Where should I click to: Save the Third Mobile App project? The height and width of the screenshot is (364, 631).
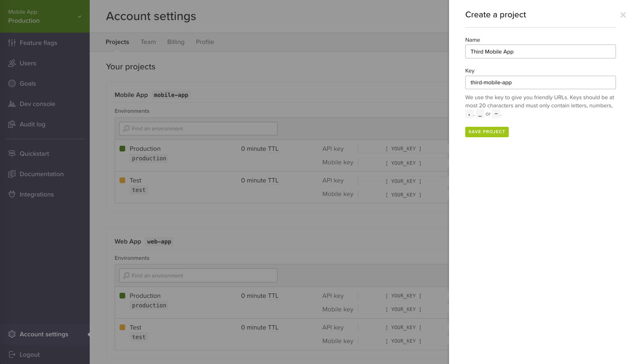[x=487, y=132]
